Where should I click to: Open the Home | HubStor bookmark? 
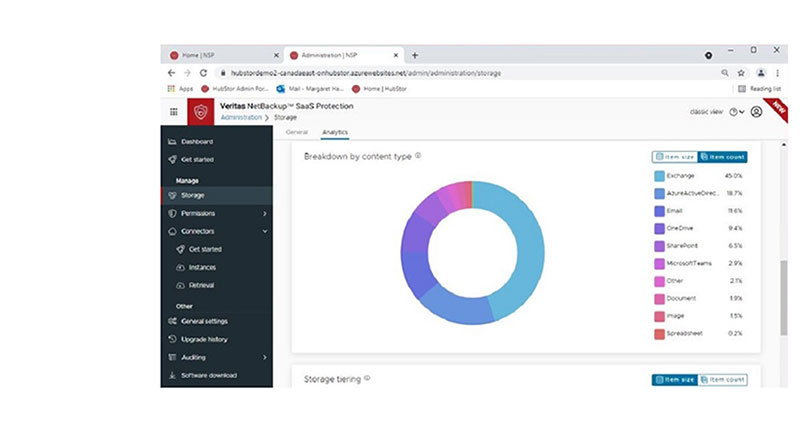pos(379,89)
